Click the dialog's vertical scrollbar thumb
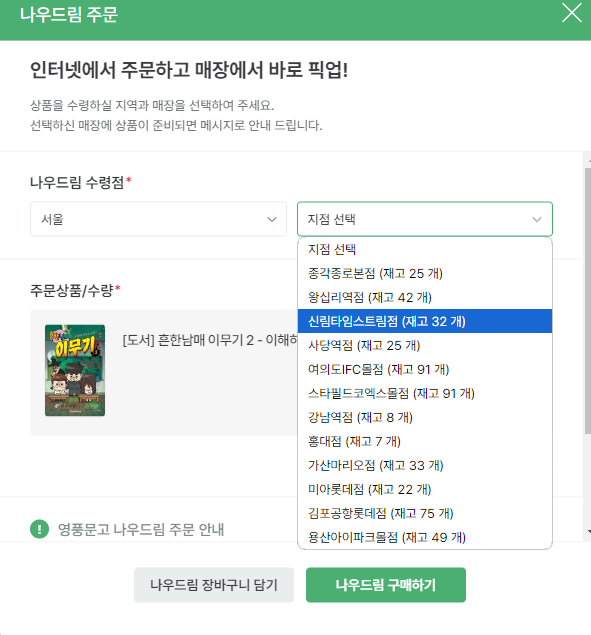 [x=588, y=301]
